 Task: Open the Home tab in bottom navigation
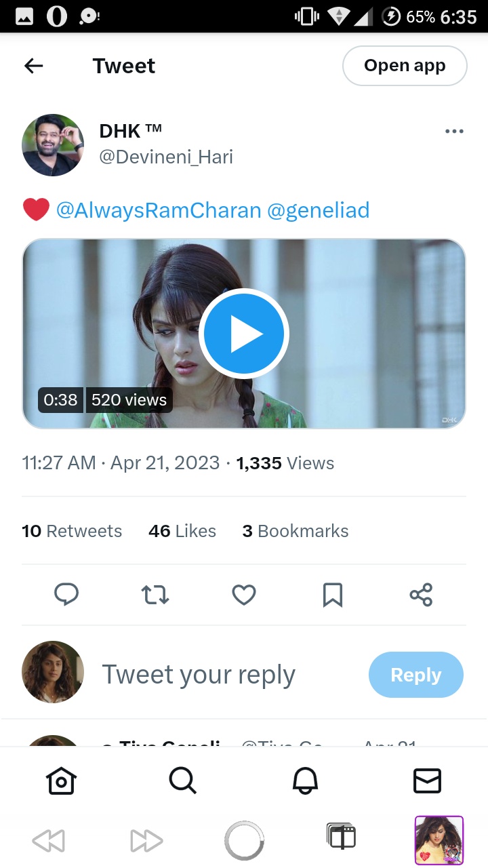point(61,781)
